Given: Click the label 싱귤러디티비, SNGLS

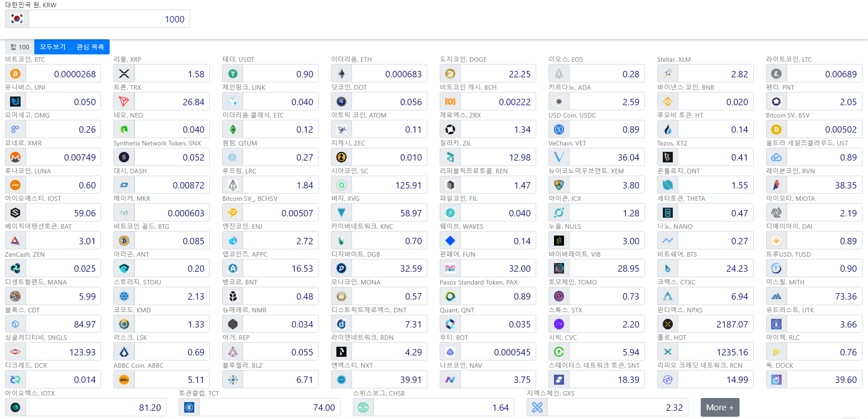Looking at the screenshot, I should pyautogui.click(x=36, y=338).
